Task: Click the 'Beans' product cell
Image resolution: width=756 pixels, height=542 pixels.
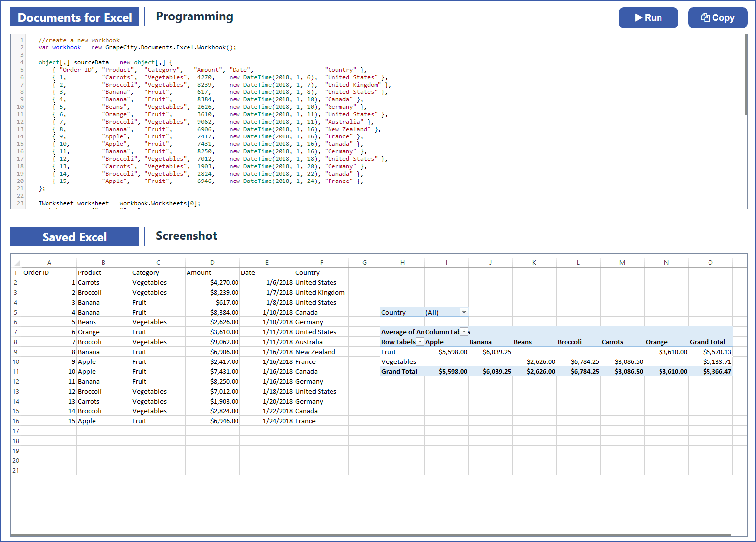Action: pyautogui.click(x=103, y=322)
